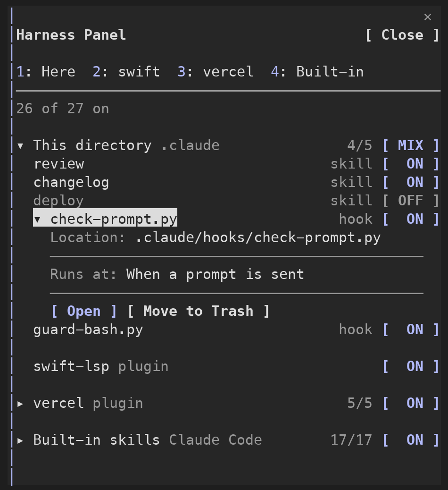
Task: Turn off the changelog skill toggle
Action: (411, 182)
